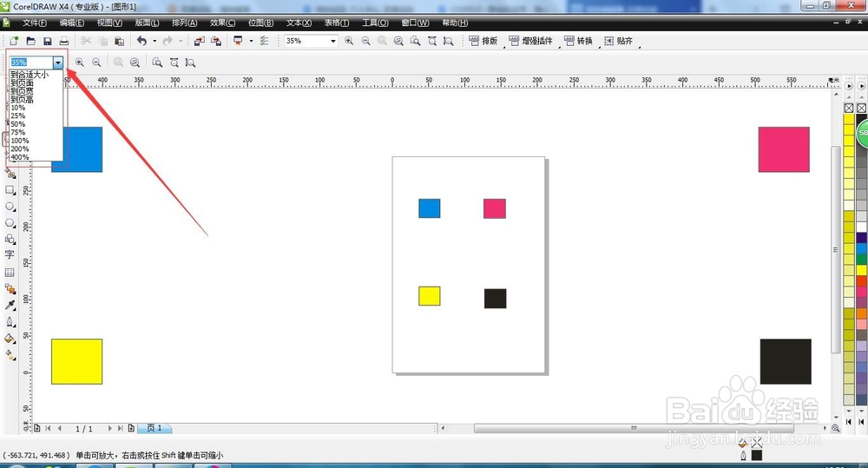Select the Eyedropper tool

coord(10,305)
